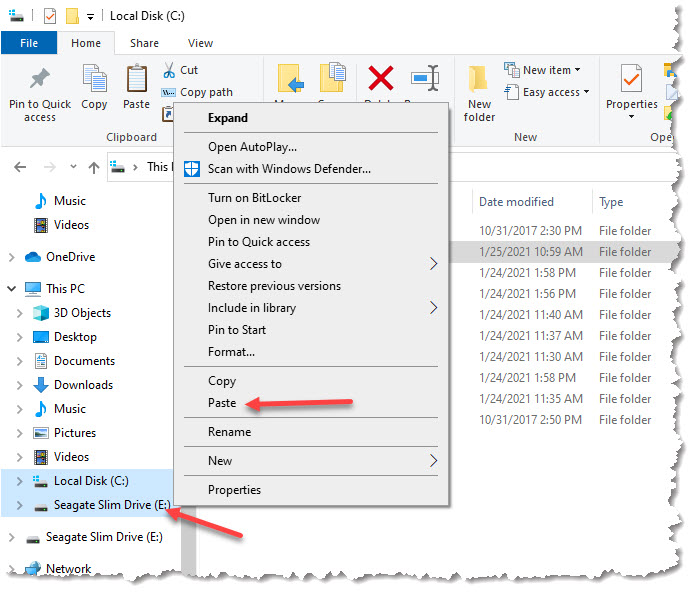Click the red Delete X icon
The image size is (696, 596).
click(x=381, y=78)
